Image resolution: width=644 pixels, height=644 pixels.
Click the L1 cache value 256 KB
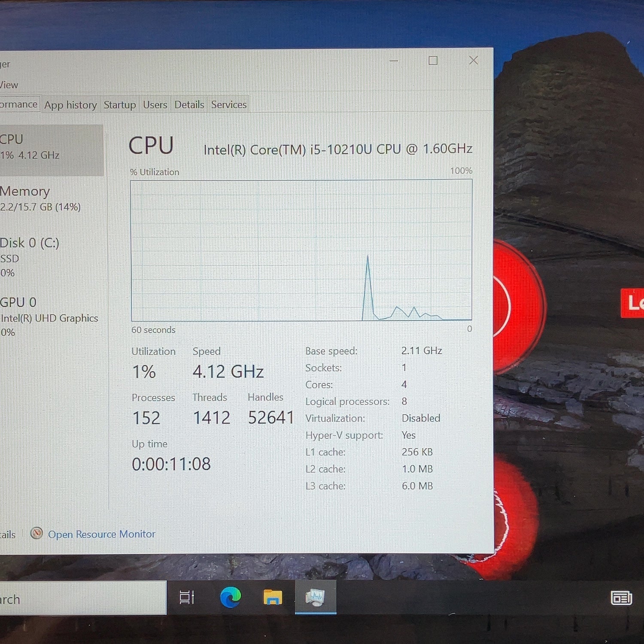[417, 452]
